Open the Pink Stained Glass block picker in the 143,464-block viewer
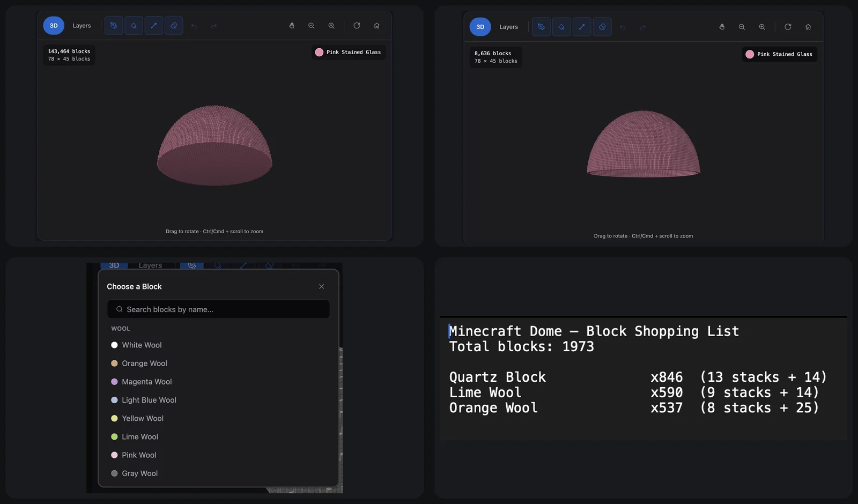Screen dimensions: 858x504 point(349,52)
